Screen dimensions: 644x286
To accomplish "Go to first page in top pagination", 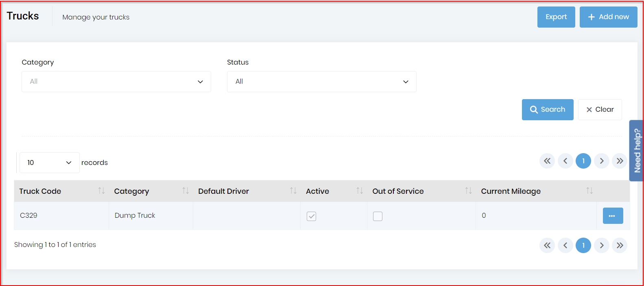I will [x=547, y=161].
